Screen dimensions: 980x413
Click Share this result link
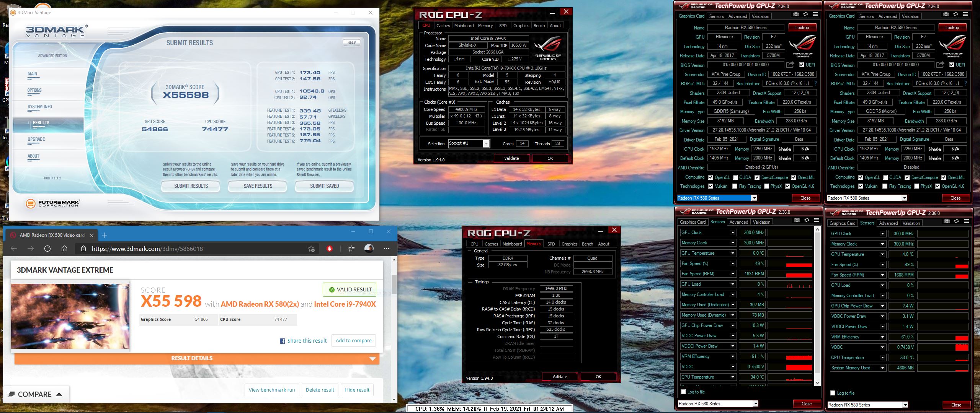pos(303,341)
